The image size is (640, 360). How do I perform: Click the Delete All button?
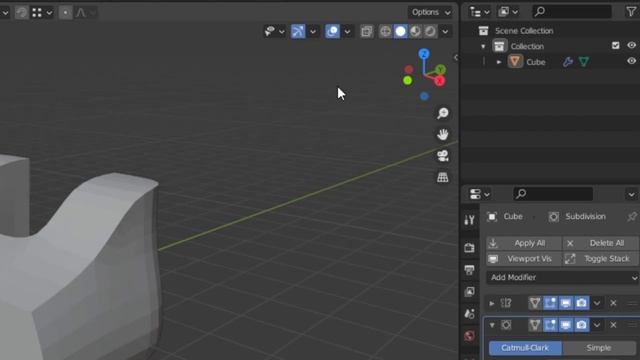pos(601,243)
